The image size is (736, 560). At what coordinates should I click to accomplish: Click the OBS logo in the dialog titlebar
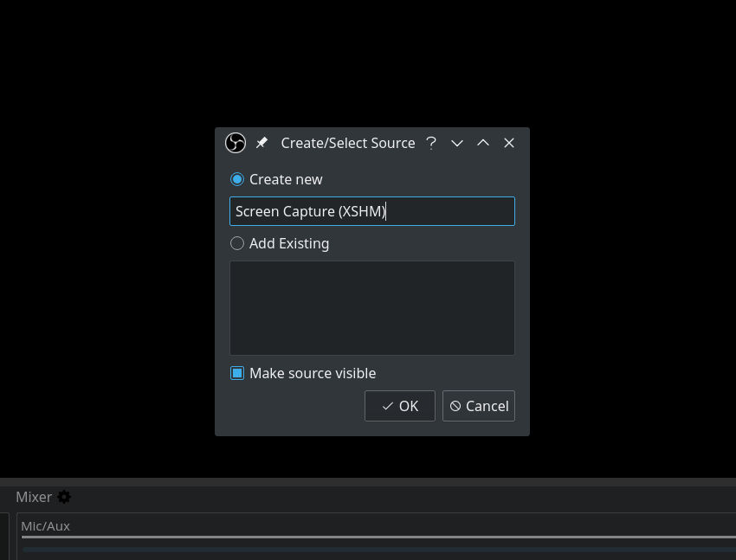click(x=235, y=142)
